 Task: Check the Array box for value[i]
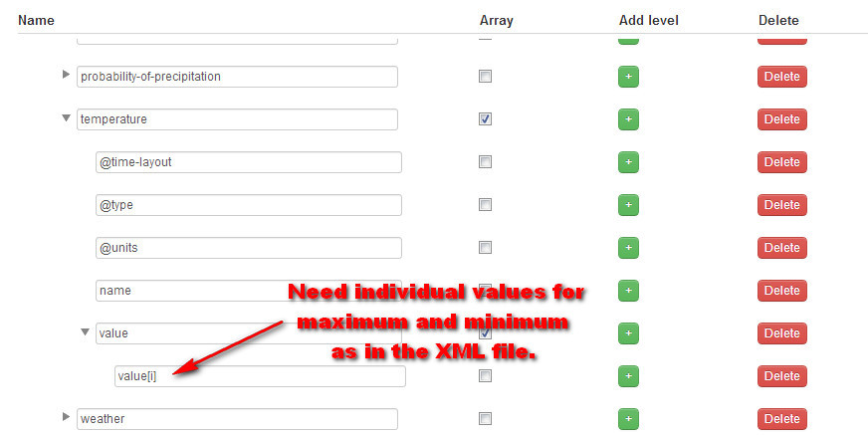485,375
